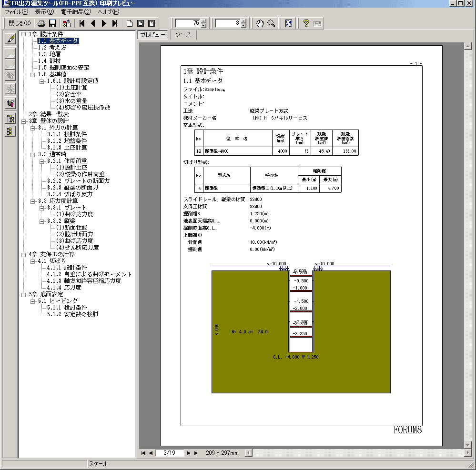The image size is (476, 470).
Task: Select the pen edit tool in sidebar
Action: pyautogui.click(x=10, y=39)
